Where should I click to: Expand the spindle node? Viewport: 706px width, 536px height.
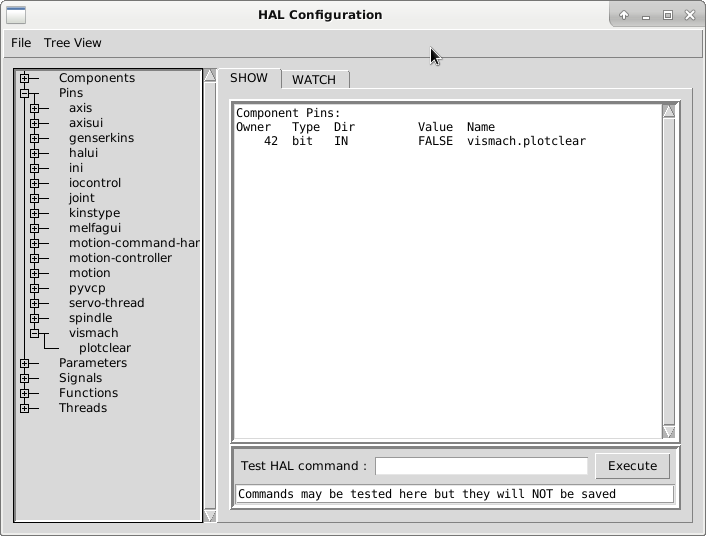[x=35, y=318]
